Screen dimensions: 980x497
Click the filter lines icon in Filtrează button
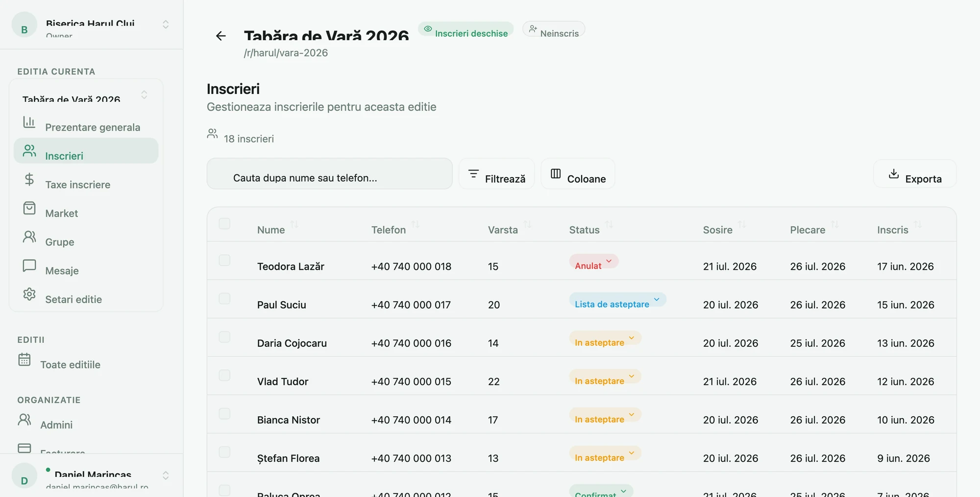coord(473,174)
